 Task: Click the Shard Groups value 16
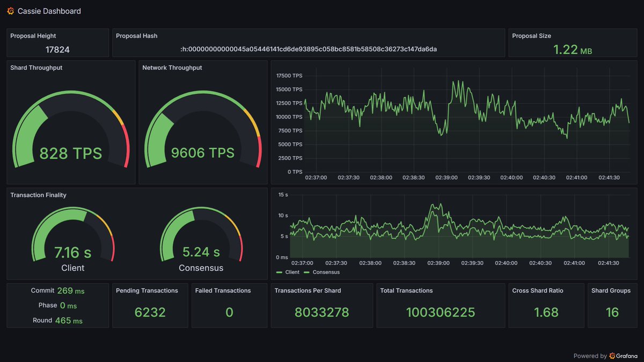(612, 312)
